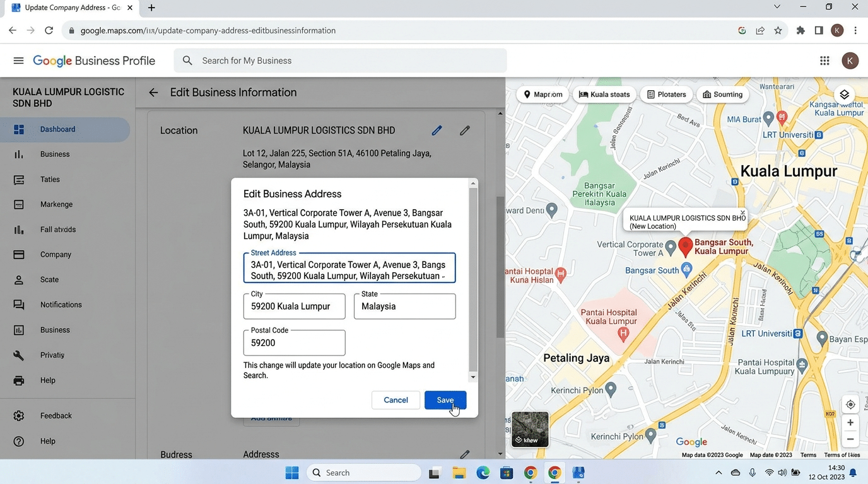Open the map layers icon
Image resolution: width=868 pixels, height=484 pixels.
pos(844,95)
